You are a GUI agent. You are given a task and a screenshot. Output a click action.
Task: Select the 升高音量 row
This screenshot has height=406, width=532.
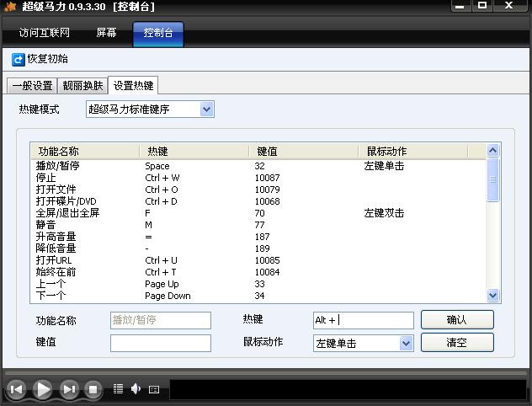(258, 237)
